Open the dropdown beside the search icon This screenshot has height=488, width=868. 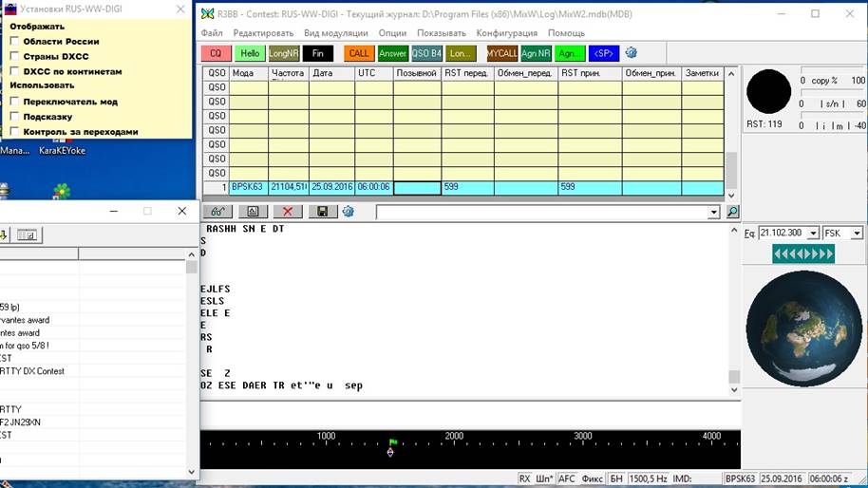714,212
